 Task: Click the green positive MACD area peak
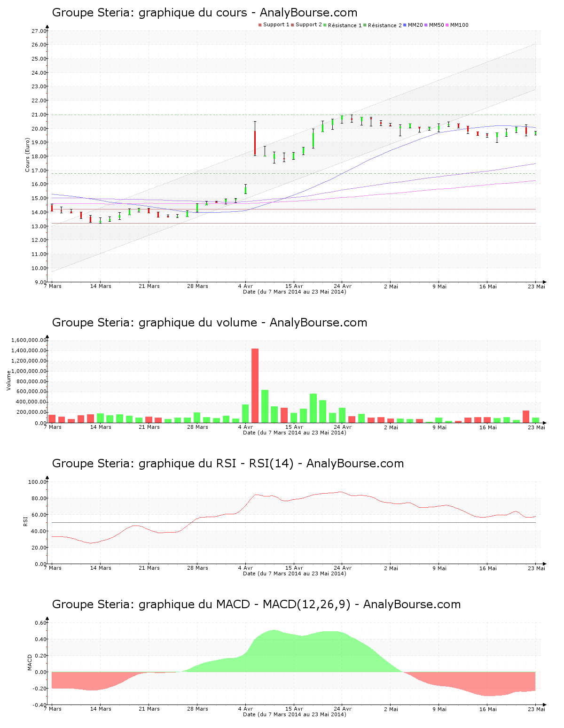pos(274,651)
